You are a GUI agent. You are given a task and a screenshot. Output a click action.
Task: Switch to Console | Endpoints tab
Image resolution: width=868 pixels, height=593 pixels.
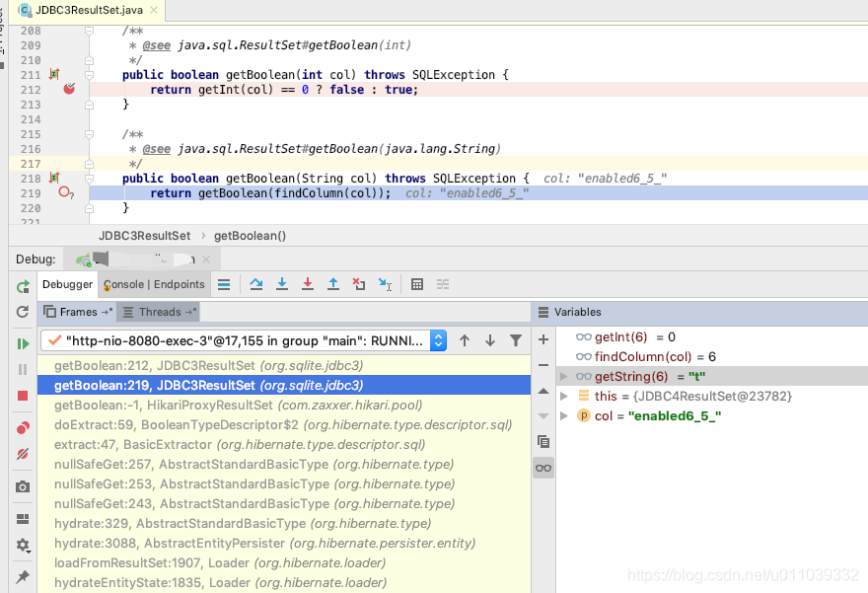tap(155, 284)
